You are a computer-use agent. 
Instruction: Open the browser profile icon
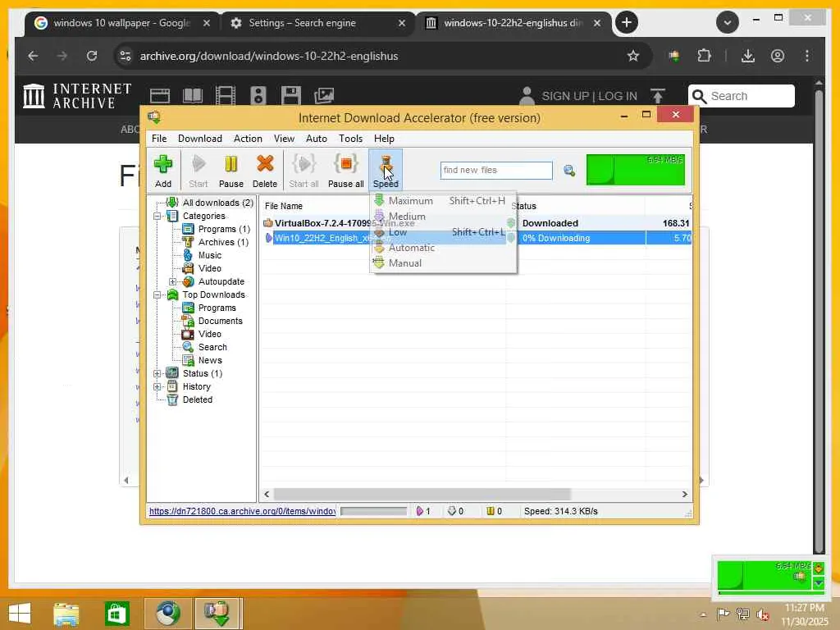click(x=778, y=56)
